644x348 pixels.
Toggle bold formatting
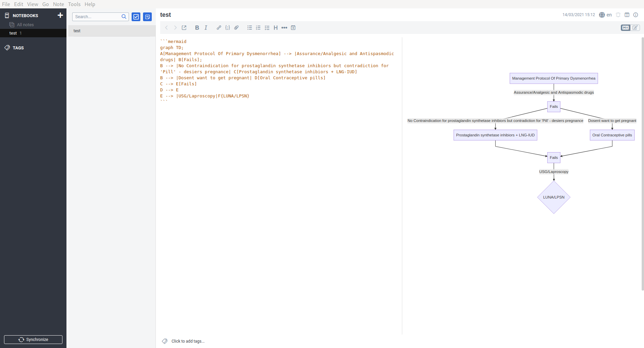click(x=197, y=28)
